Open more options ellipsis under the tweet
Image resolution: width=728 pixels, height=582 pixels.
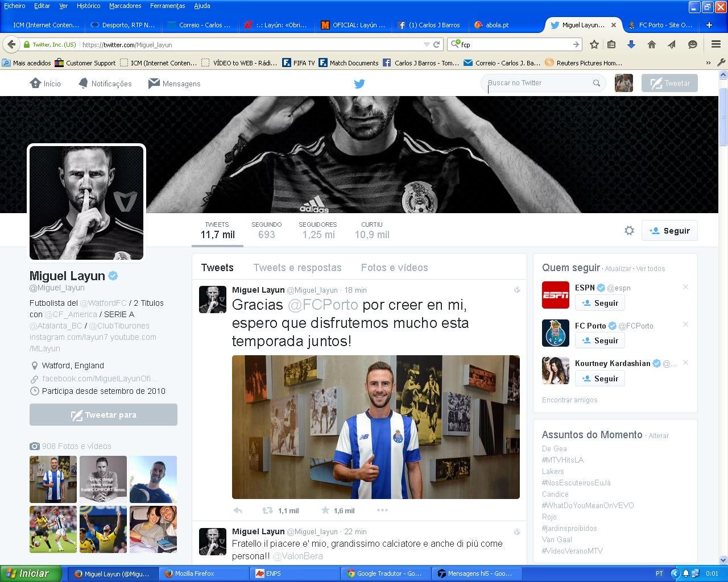[x=382, y=510]
